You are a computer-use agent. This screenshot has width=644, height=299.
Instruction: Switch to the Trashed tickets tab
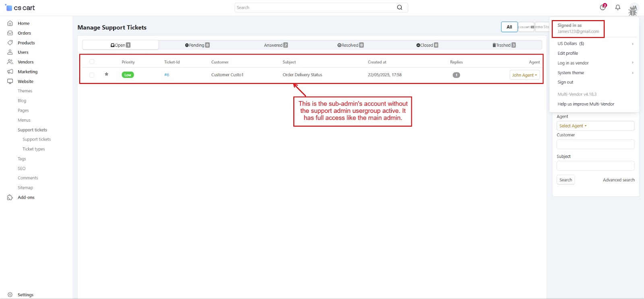(504, 45)
